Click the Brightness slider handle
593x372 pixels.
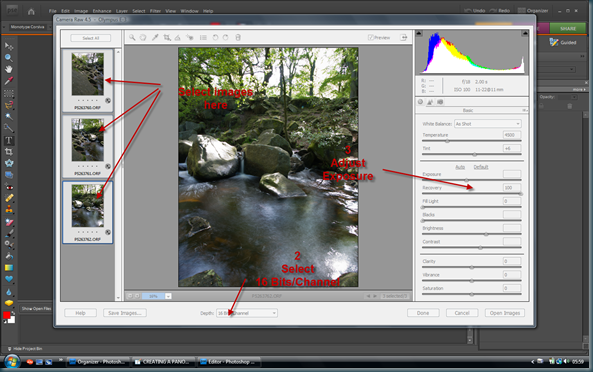tap(486, 234)
